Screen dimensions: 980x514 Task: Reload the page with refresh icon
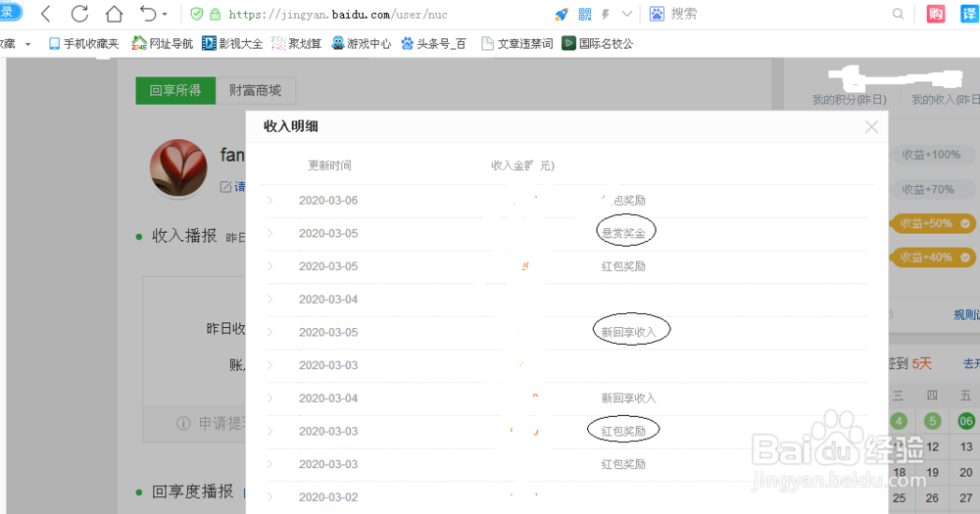(79, 14)
